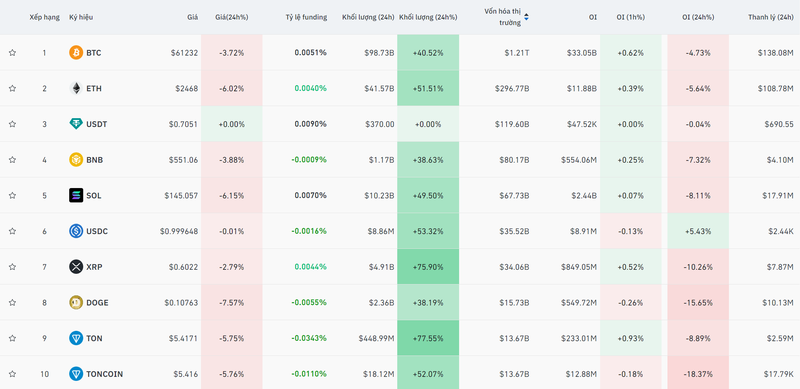
Task: Sort table by Giá(24h%) column header
Action: [232, 17]
